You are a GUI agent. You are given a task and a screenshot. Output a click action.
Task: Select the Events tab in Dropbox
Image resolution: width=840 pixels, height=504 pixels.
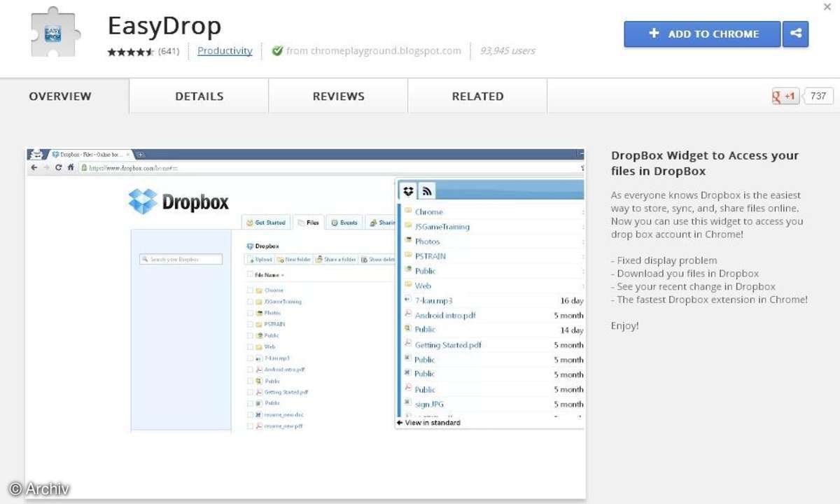click(344, 223)
